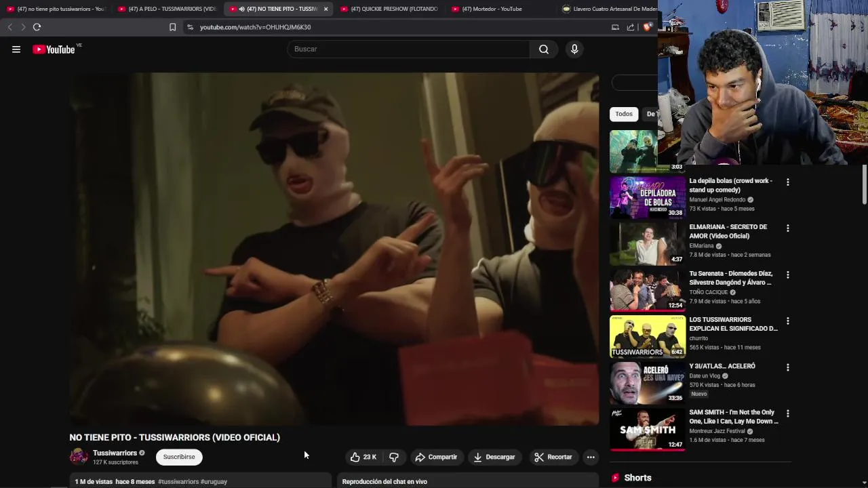Image resolution: width=868 pixels, height=488 pixels.
Task: Open options for 'SAM SMITH' video
Action: pos(787,413)
